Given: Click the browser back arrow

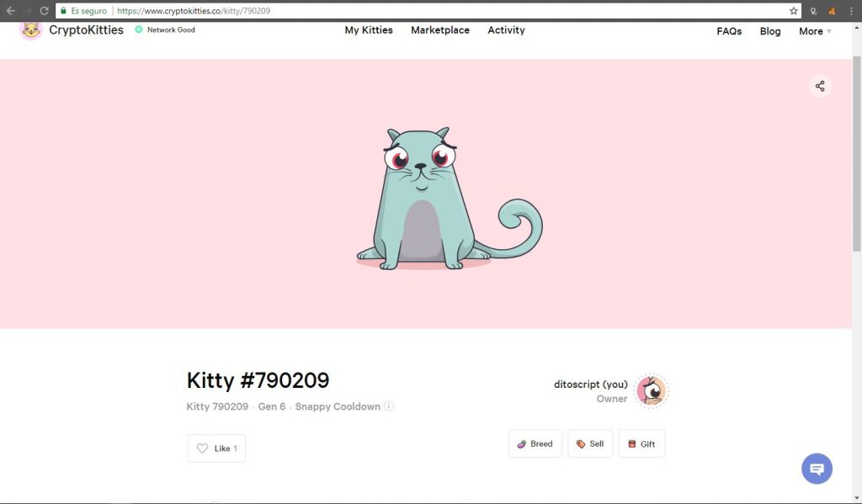Looking at the screenshot, I should point(10,10).
